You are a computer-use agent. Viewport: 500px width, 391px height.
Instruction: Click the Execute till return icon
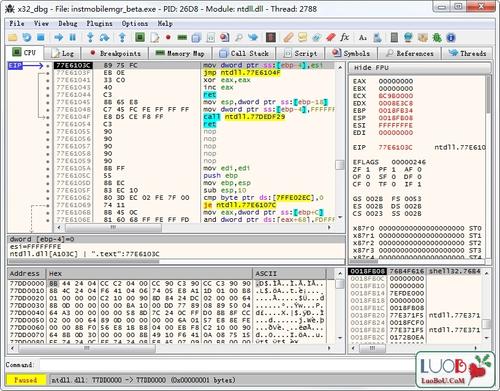(122, 37)
